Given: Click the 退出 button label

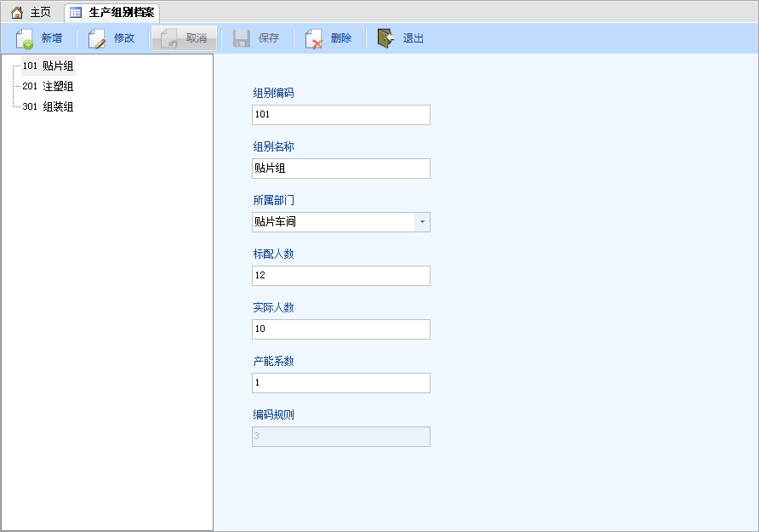Looking at the screenshot, I should point(414,38).
